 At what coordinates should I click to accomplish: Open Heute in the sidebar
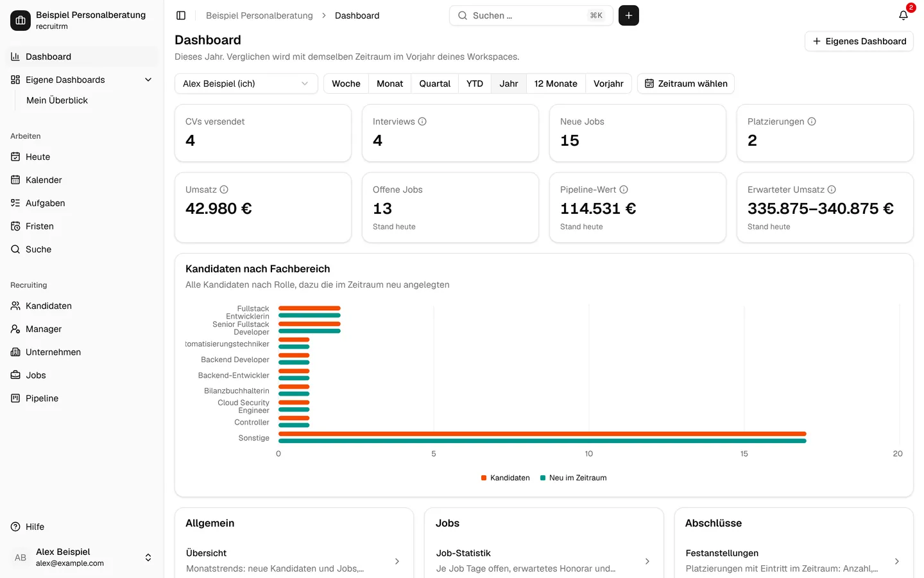tap(81, 157)
